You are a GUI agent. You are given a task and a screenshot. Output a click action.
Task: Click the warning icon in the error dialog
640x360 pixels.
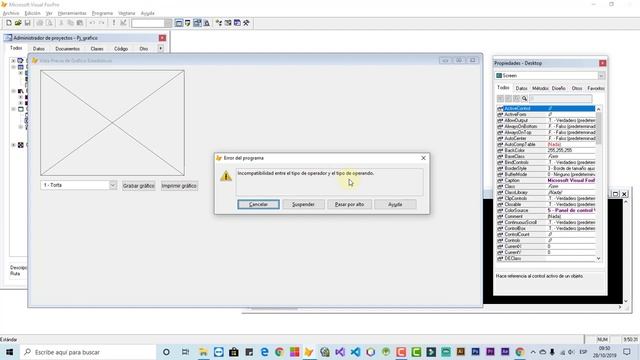[226, 176]
